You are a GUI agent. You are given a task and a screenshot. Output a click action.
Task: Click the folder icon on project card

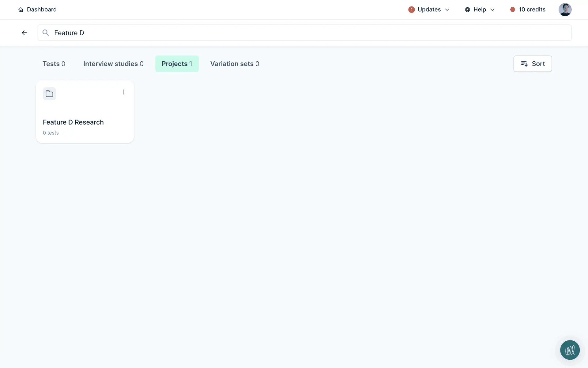tap(49, 94)
